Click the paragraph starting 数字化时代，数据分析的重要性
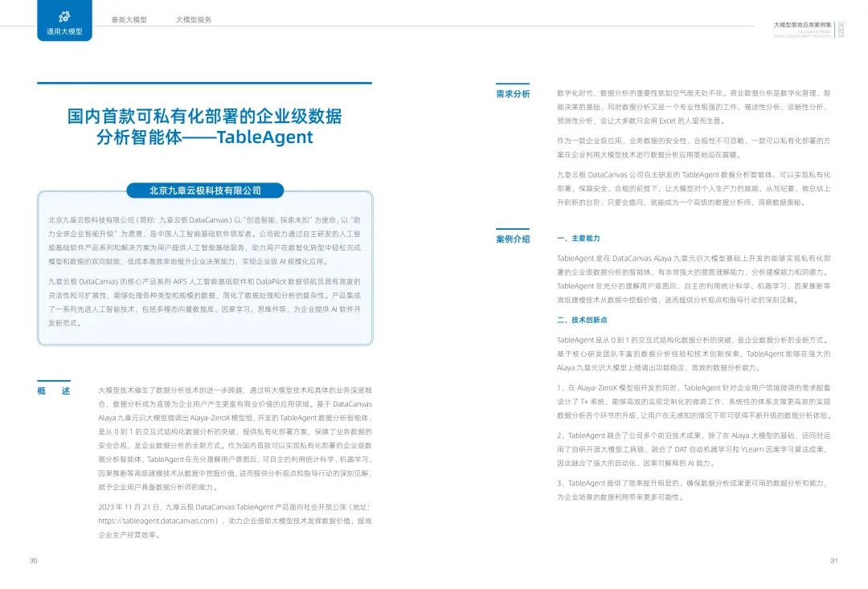The height and width of the screenshot is (589, 868). (694, 107)
